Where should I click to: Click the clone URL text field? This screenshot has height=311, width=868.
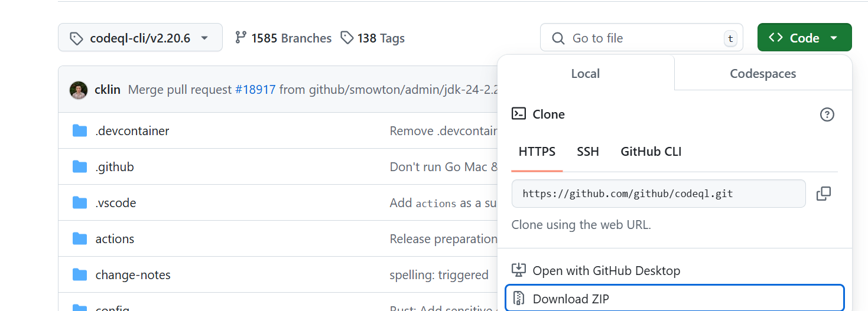click(658, 194)
